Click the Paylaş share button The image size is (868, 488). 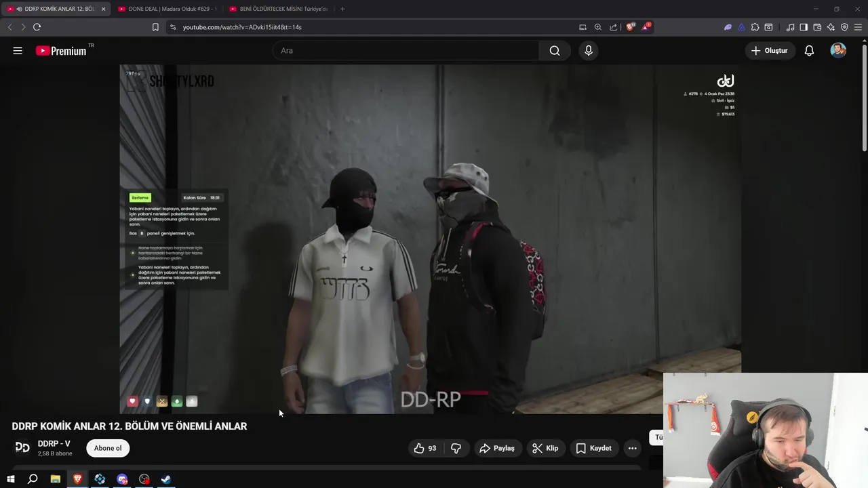point(497,448)
